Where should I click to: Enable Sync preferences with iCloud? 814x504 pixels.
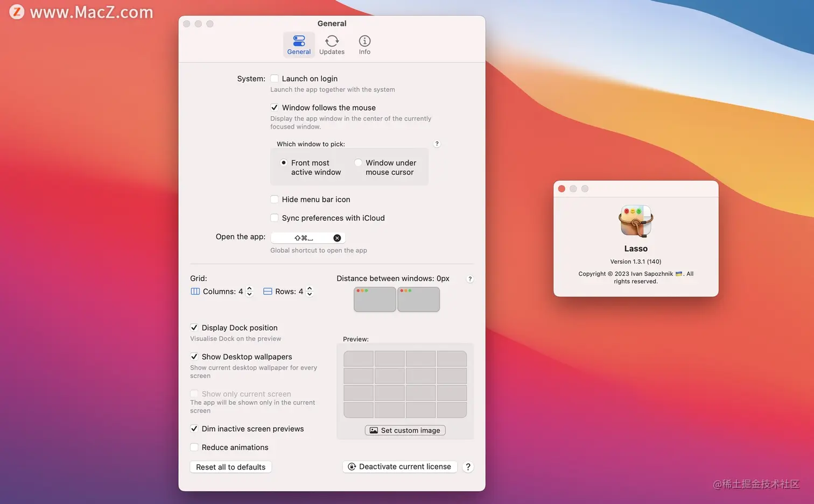275,218
